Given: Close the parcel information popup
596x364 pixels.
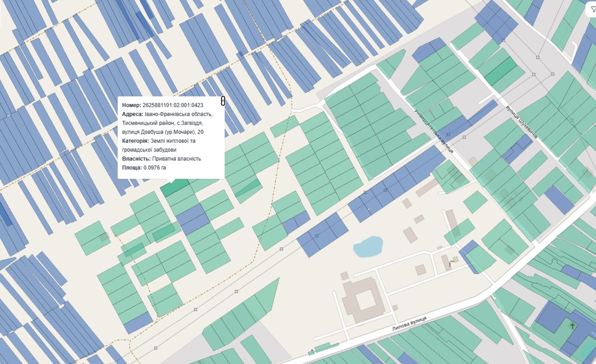Looking at the screenshot, I should click(223, 101).
